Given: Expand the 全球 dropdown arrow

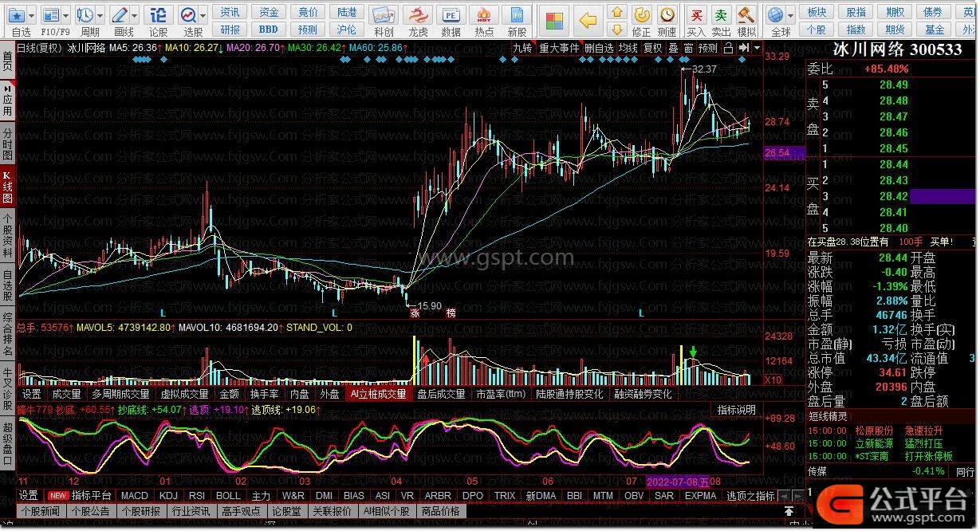Looking at the screenshot, I should (790, 14).
